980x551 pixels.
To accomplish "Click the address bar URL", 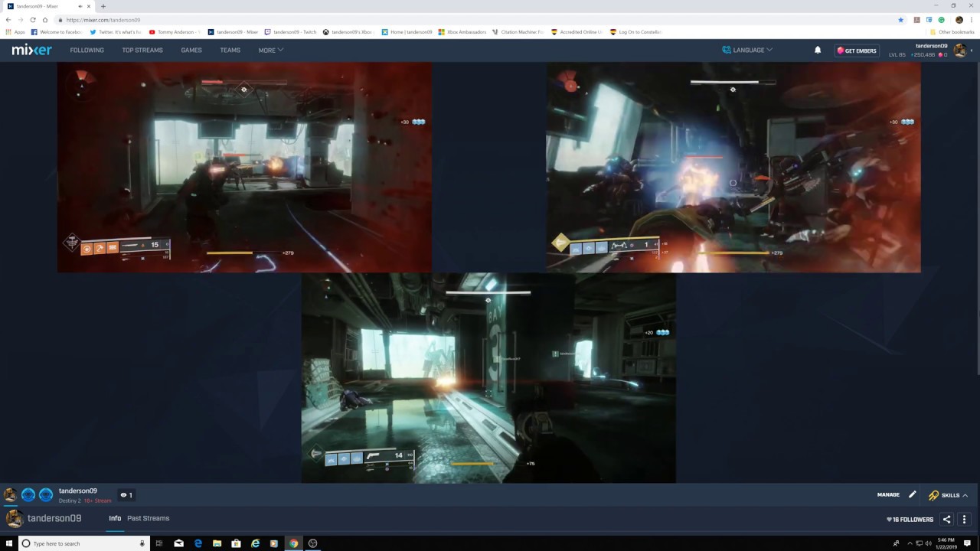I will point(103,20).
